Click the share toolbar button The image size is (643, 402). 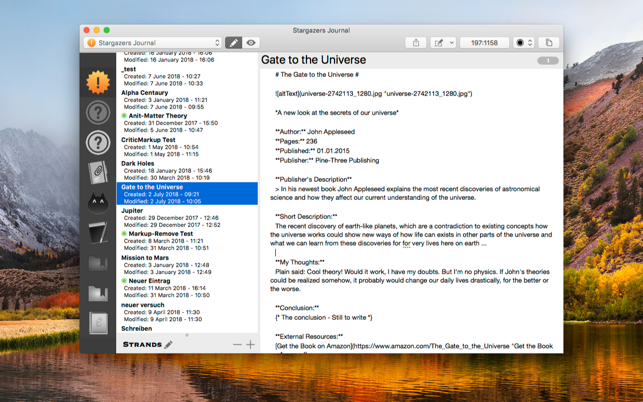point(416,43)
